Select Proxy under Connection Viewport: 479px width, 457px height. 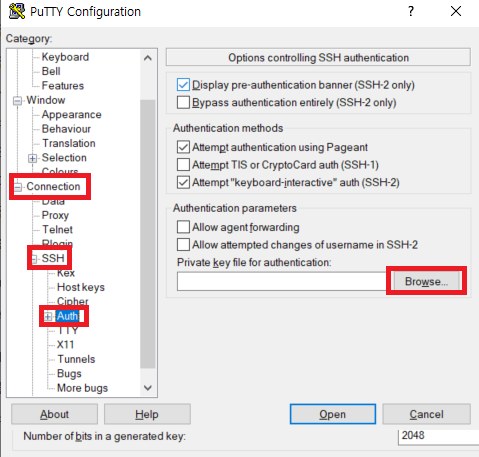coord(55,215)
